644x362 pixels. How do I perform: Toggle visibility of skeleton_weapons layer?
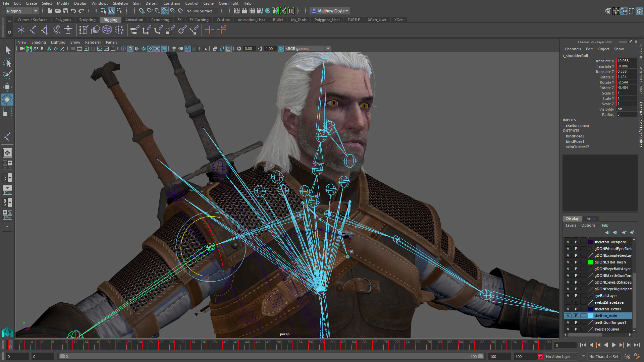568,242
